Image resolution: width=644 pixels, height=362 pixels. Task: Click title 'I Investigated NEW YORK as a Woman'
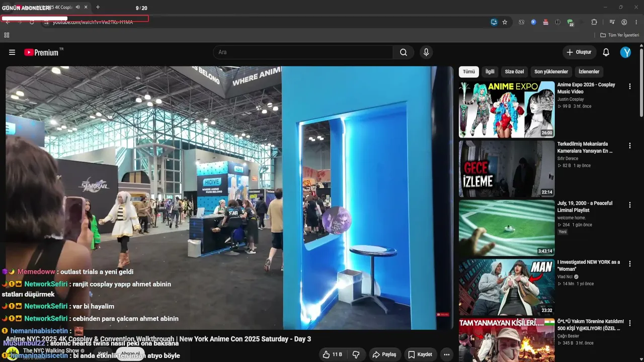tap(589, 265)
